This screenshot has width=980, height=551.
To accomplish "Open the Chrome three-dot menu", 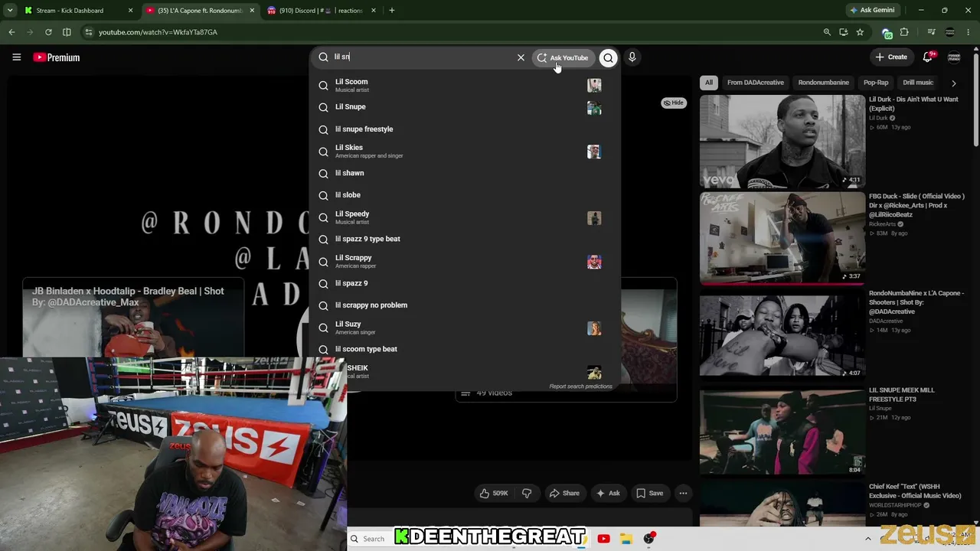I will click(969, 32).
